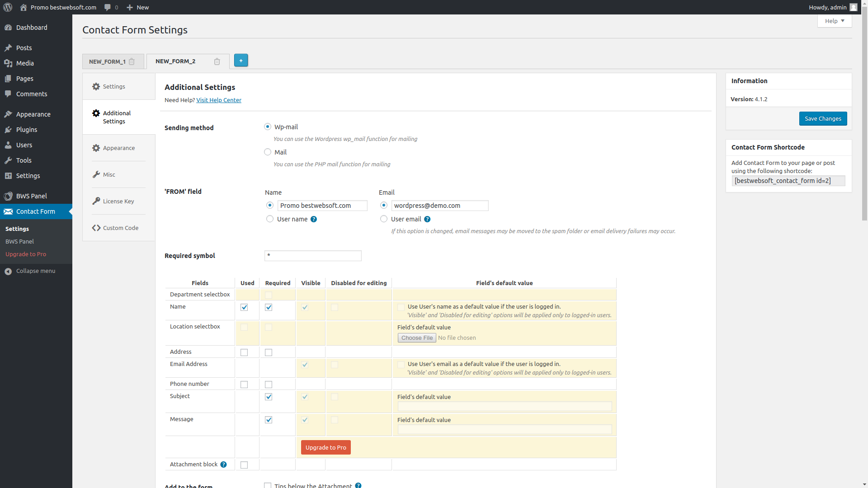Expand the Help dropdown

pyautogui.click(x=834, y=21)
